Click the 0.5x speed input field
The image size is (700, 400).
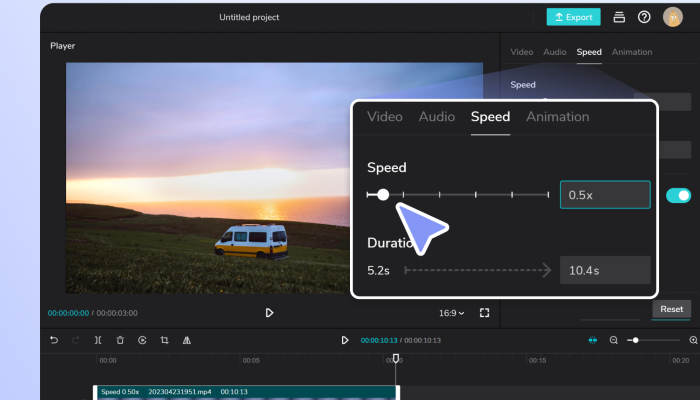[x=605, y=195]
